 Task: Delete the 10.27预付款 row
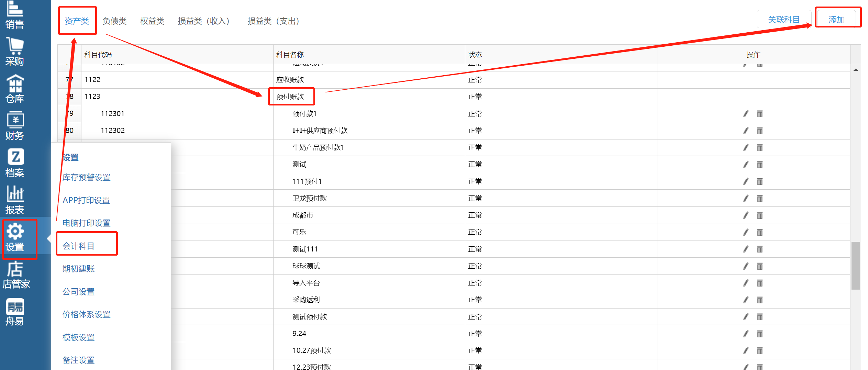tap(760, 351)
